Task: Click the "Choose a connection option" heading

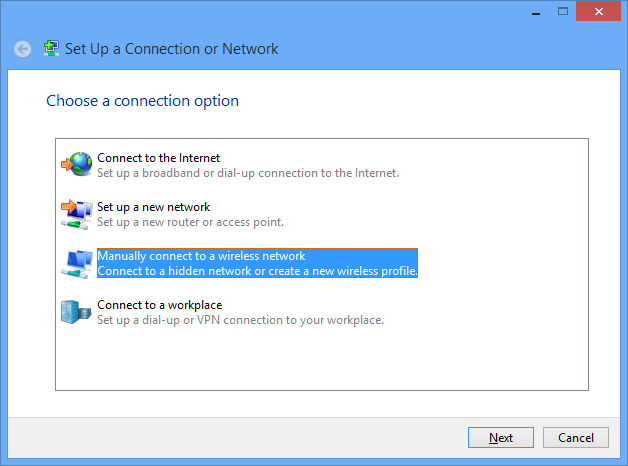Action: pos(142,101)
